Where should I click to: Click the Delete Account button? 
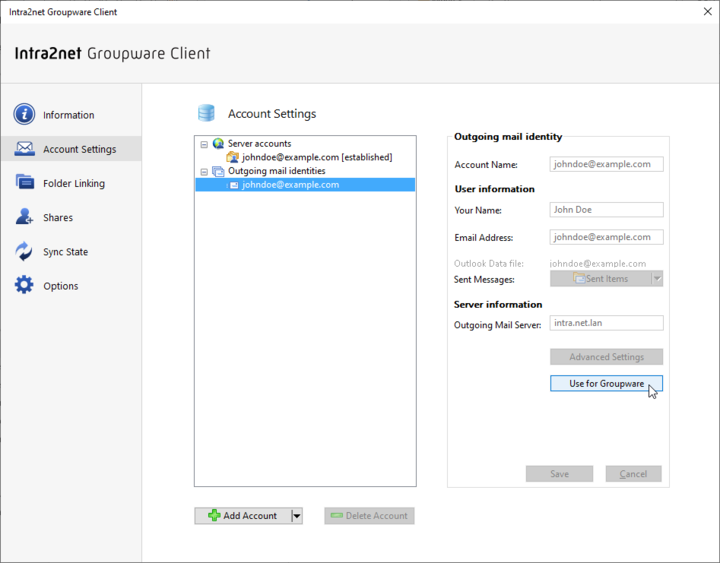pos(369,516)
